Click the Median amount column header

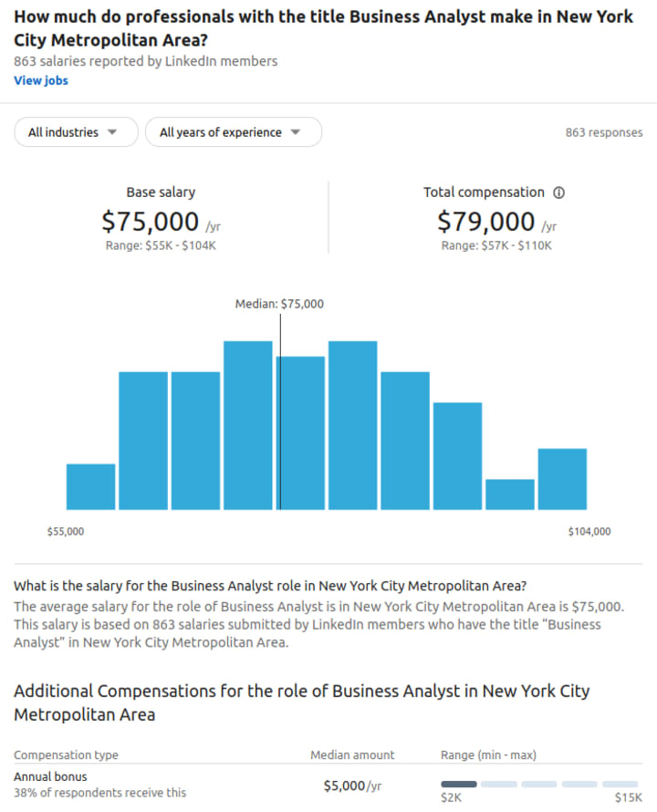[x=352, y=755]
